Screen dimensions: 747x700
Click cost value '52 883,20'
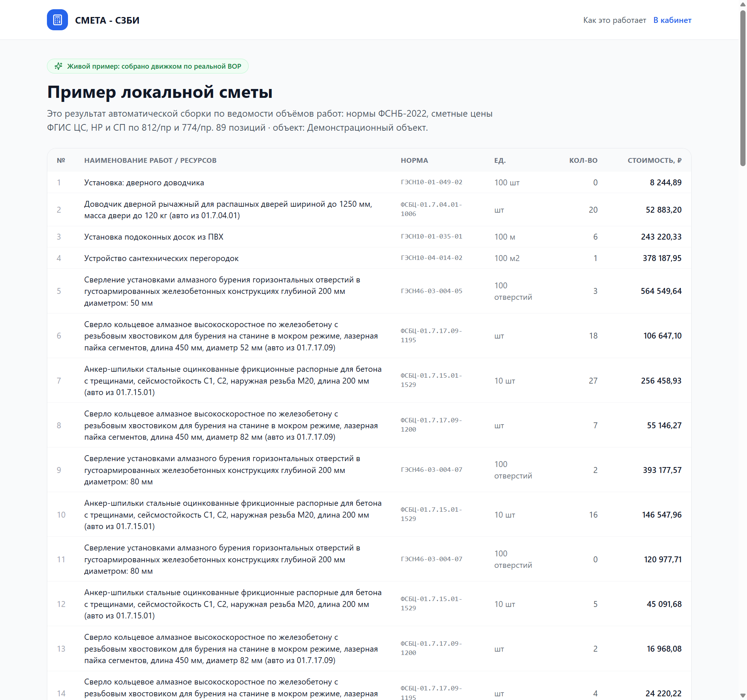click(664, 210)
